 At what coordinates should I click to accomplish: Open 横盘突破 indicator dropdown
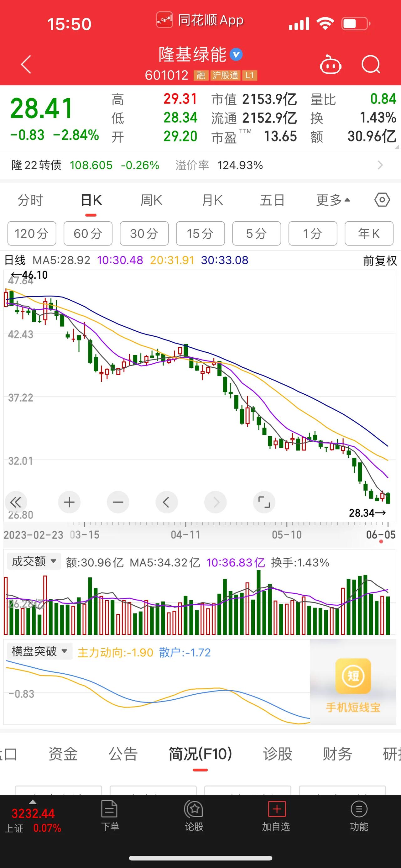tap(40, 651)
